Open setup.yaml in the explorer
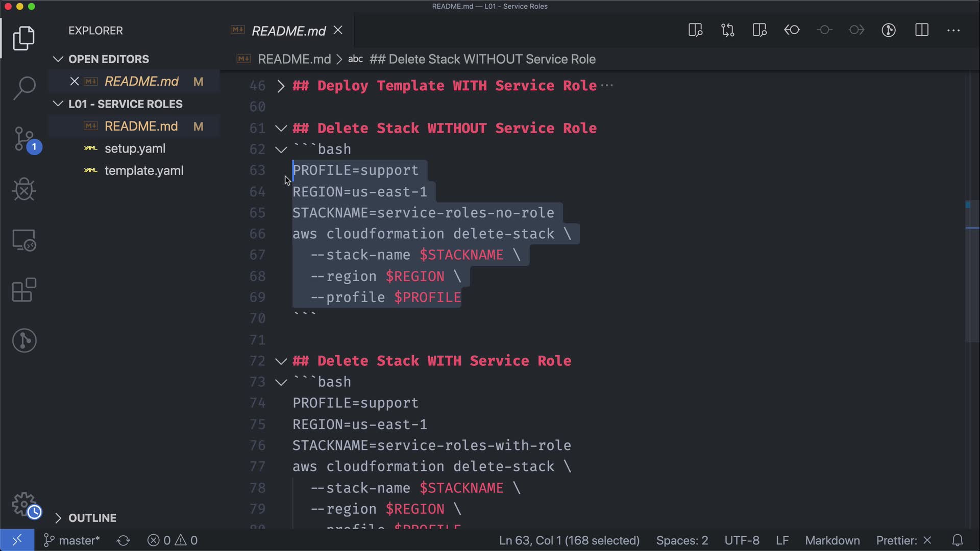 (135, 148)
